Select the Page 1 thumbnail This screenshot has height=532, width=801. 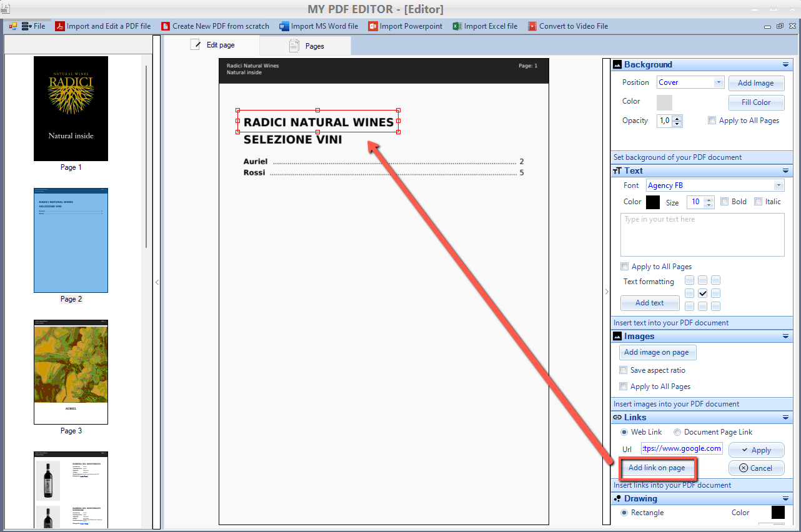click(x=71, y=109)
